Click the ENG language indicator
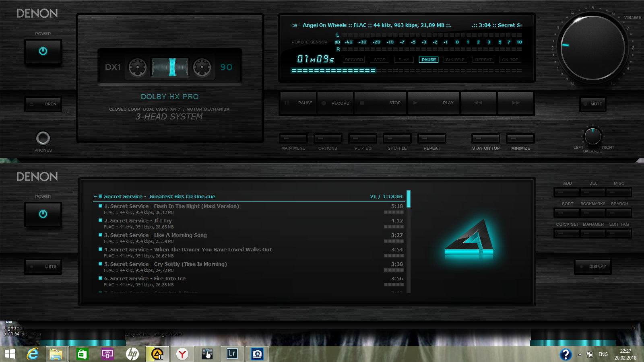Screen dimensions: 644x362 click(x=603, y=354)
